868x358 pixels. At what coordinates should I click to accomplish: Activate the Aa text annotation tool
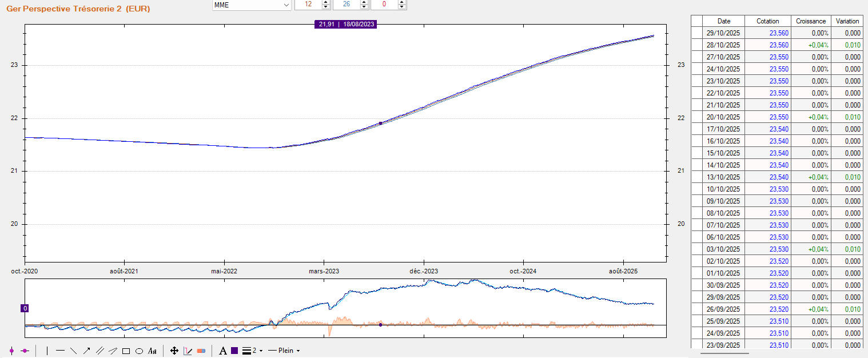click(152, 351)
